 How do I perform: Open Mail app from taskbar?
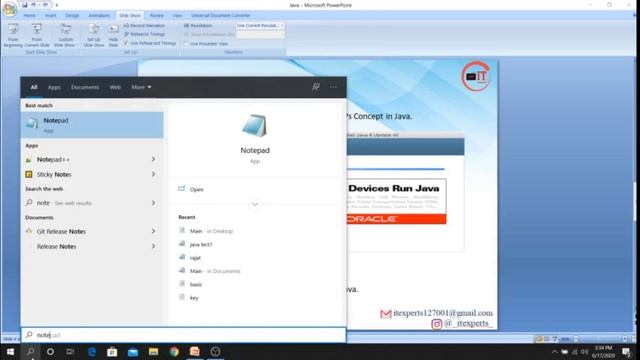(x=133, y=351)
